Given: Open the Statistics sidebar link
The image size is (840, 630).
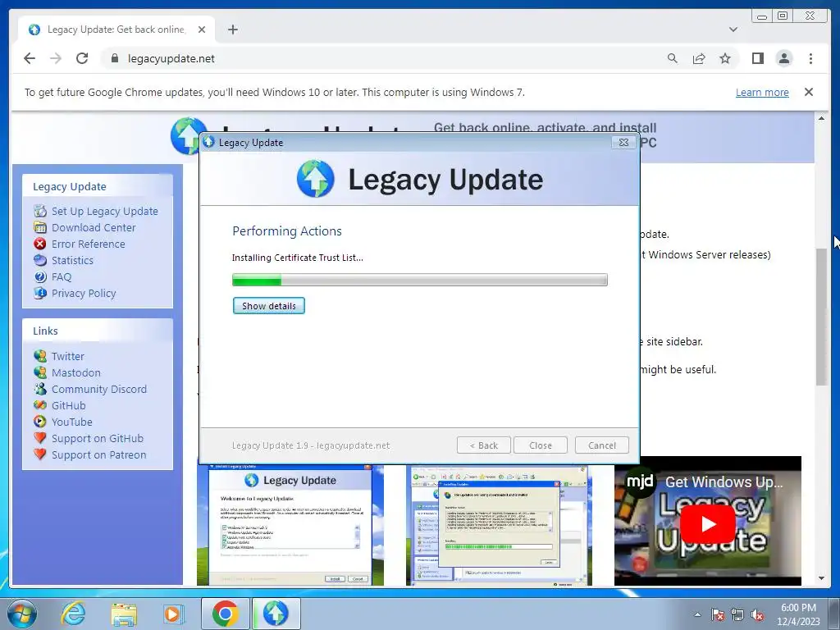Looking at the screenshot, I should click(x=72, y=260).
